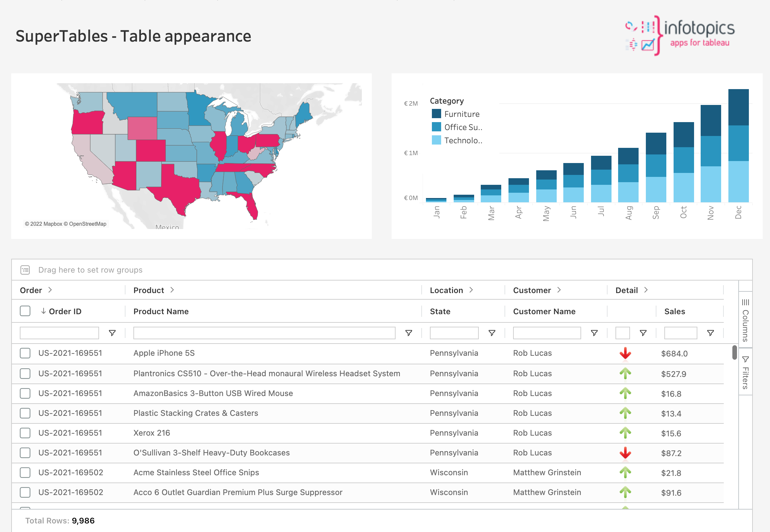Click the State filter text field
Screen dimensions: 770x532
pyautogui.click(x=454, y=333)
